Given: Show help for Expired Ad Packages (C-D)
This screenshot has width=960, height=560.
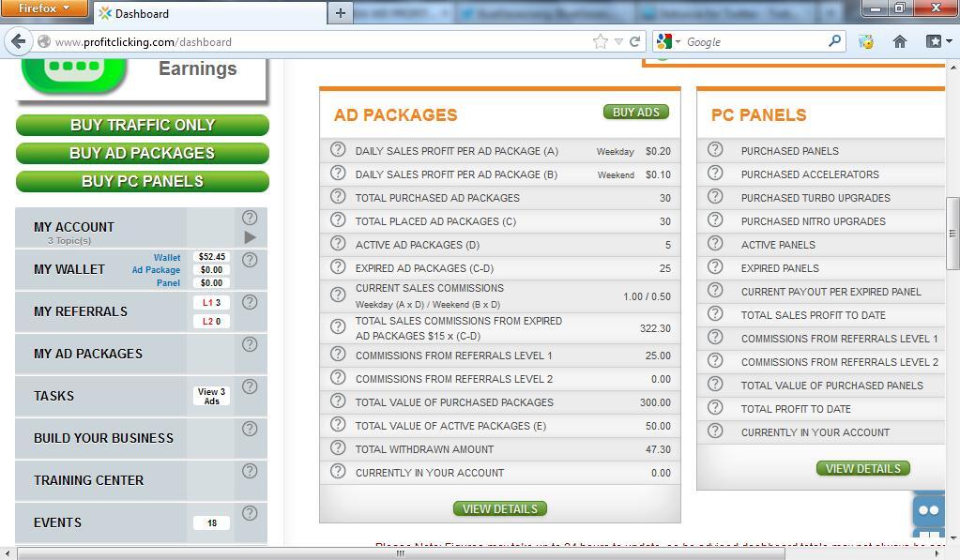Looking at the screenshot, I should click(x=338, y=266).
